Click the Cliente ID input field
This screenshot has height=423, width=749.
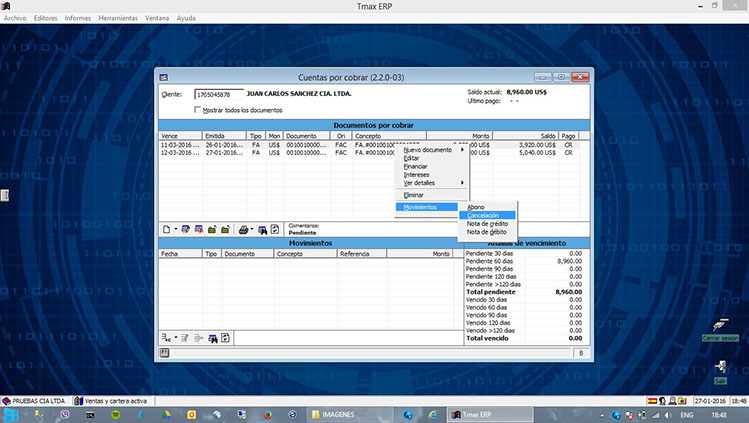pyautogui.click(x=219, y=94)
